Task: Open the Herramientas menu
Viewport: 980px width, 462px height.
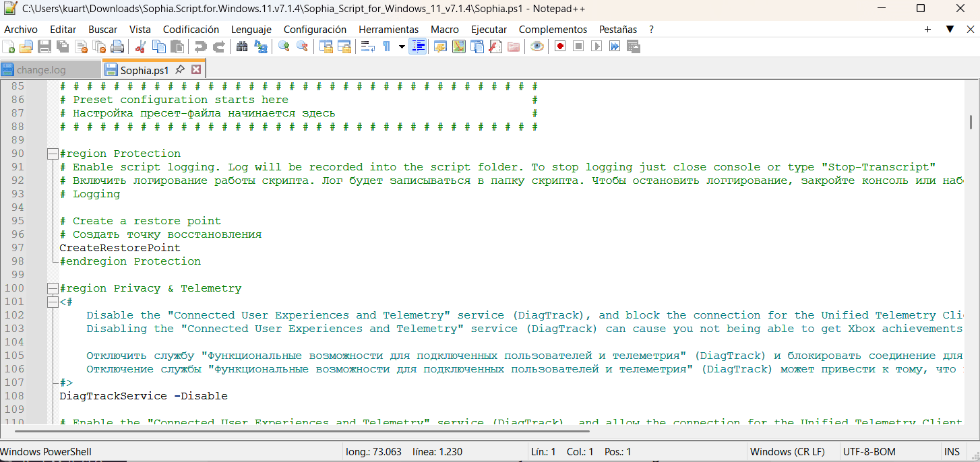Action: (388, 30)
